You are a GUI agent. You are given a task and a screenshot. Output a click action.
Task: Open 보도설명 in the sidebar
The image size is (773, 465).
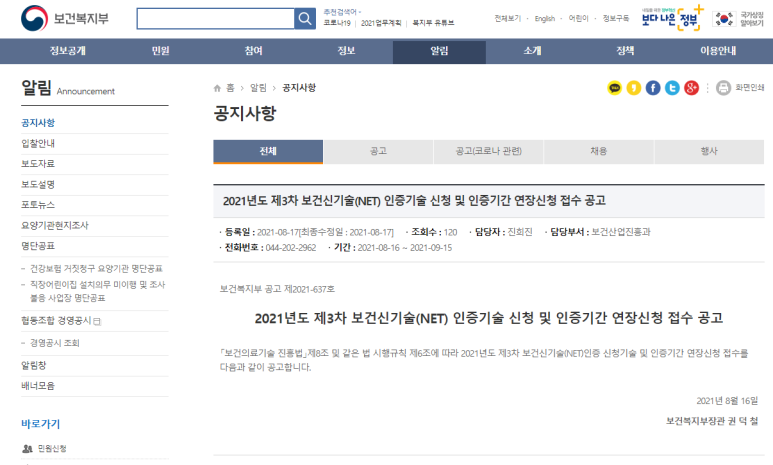click(x=38, y=184)
